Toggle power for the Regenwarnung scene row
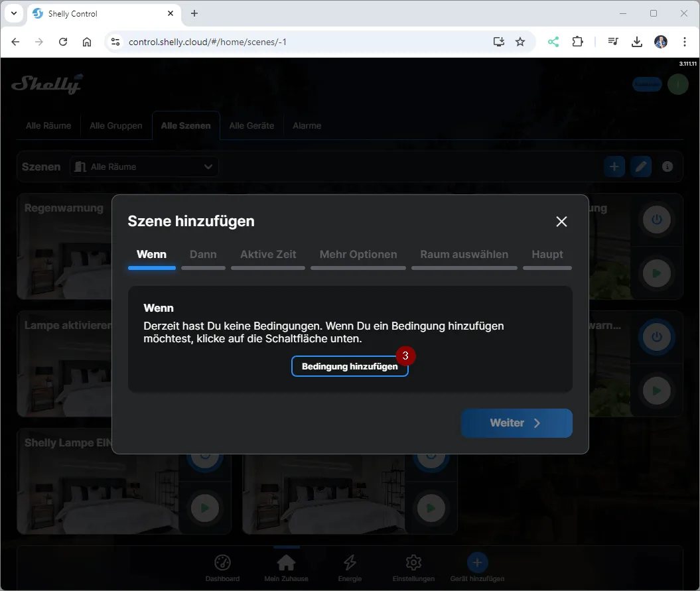Image resolution: width=700 pixels, height=591 pixels. coord(656,220)
